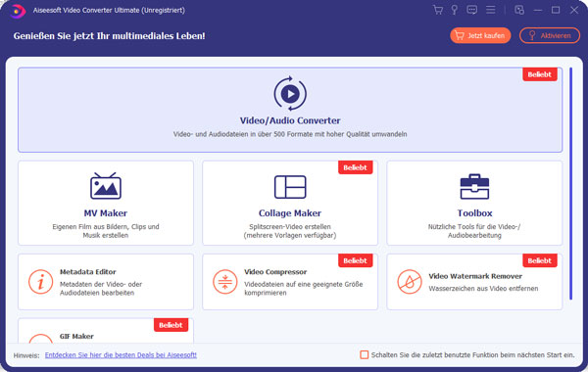Click the Genießen Sie jetzt headline
588x372 pixels.
[x=109, y=36]
